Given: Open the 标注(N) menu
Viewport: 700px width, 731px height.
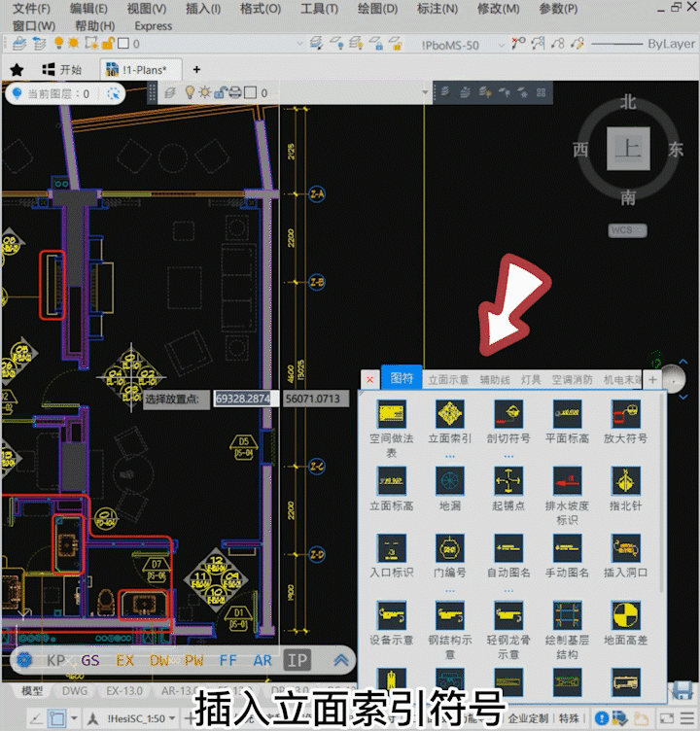Looking at the screenshot, I should point(437,9).
